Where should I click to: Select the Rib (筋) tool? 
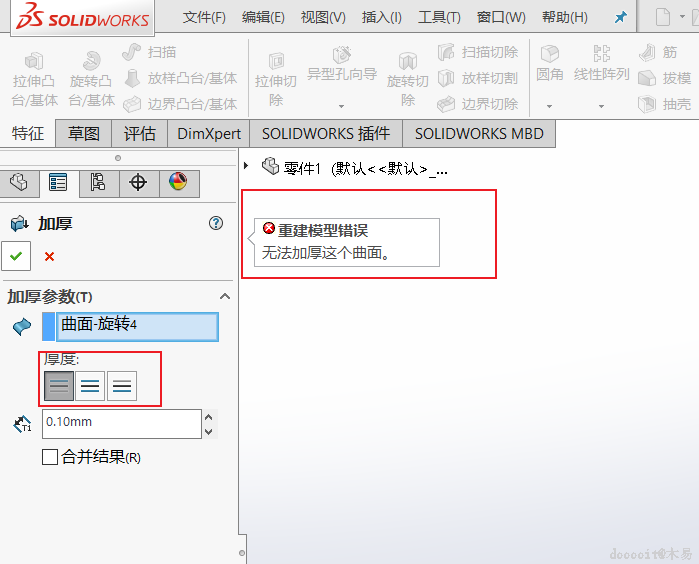point(658,52)
